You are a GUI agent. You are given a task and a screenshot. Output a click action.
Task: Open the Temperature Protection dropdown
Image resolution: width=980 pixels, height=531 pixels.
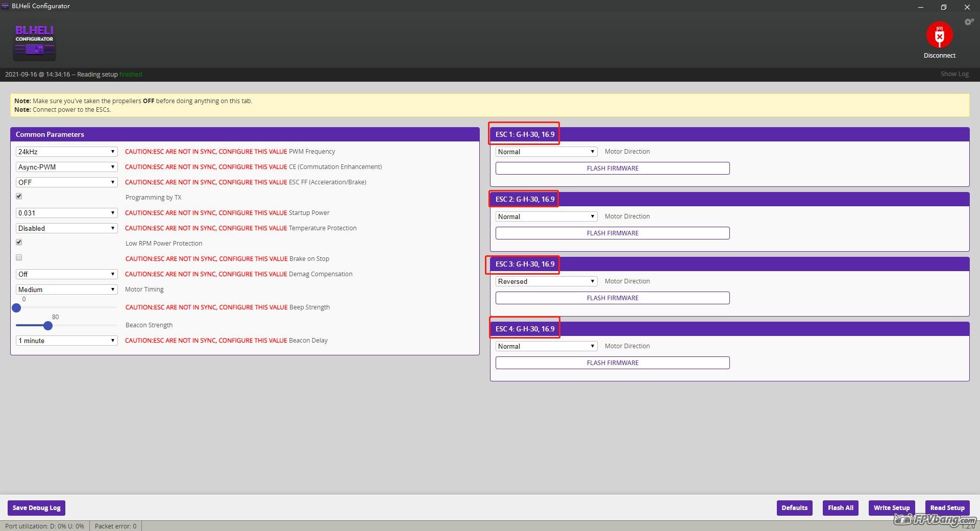pyautogui.click(x=66, y=228)
